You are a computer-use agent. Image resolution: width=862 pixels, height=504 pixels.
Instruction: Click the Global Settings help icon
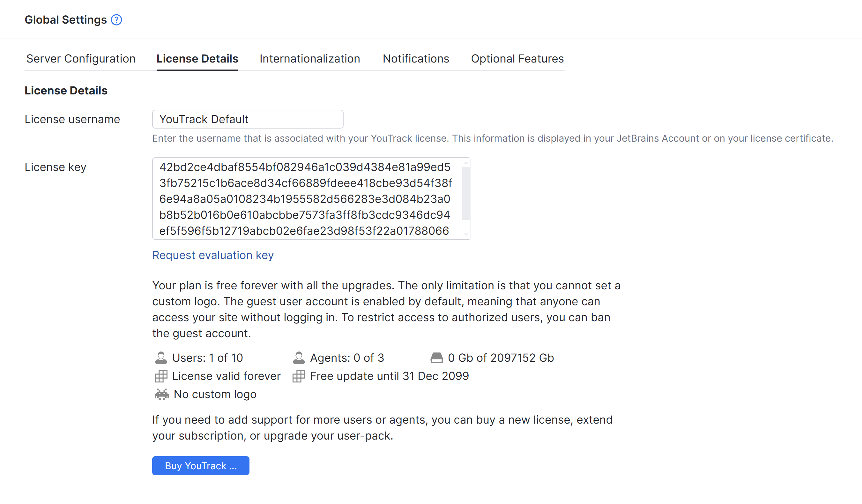point(116,20)
